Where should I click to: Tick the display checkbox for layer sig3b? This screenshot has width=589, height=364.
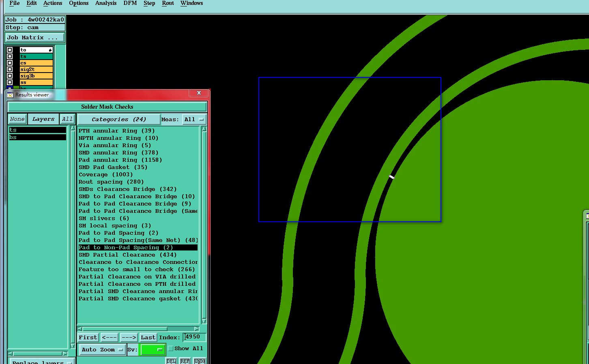coord(10,76)
